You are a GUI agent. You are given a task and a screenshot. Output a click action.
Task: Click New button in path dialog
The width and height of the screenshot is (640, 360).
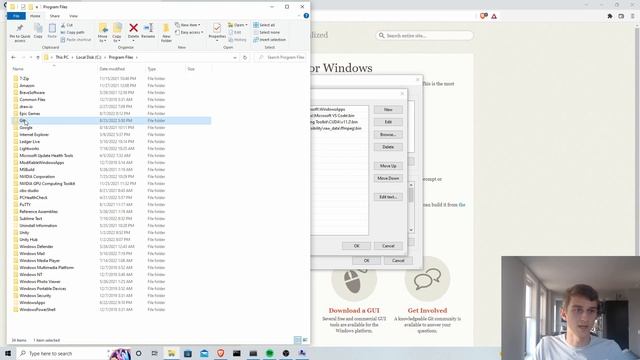(x=388, y=110)
